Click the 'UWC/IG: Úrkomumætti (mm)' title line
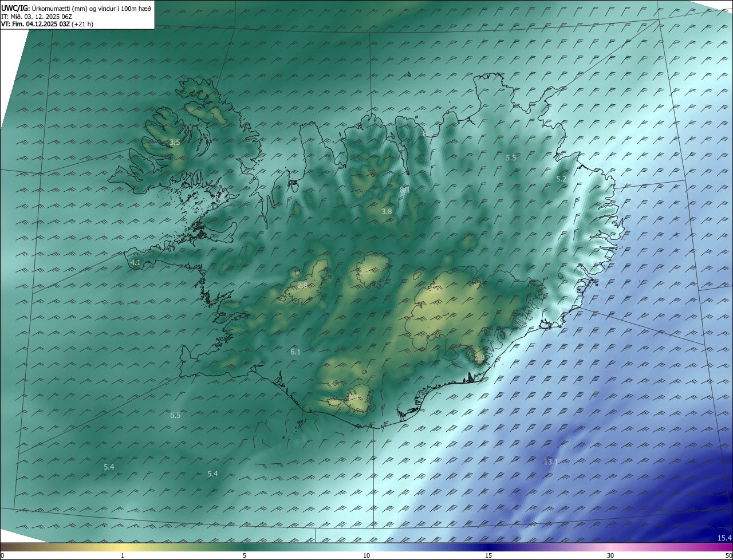The width and height of the screenshot is (733, 560). click(x=76, y=9)
